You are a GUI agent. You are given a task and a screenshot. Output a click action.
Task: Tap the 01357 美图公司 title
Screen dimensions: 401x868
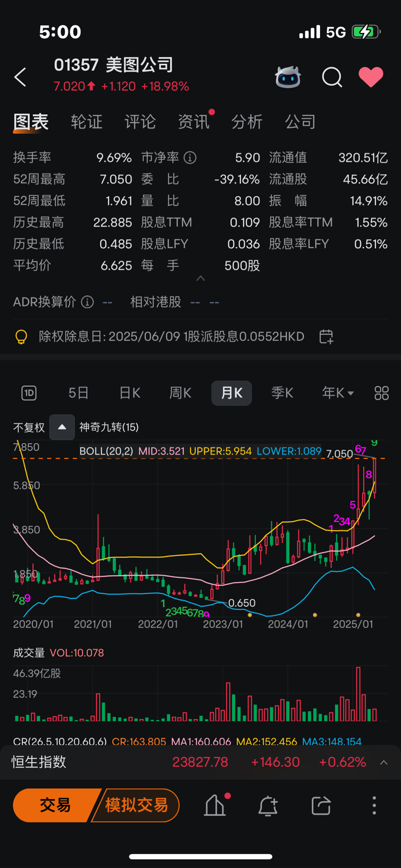(x=114, y=65)
